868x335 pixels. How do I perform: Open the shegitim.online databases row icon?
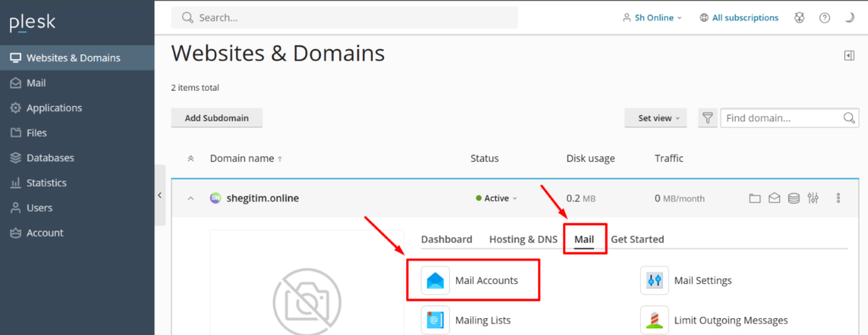coord(793,198)
